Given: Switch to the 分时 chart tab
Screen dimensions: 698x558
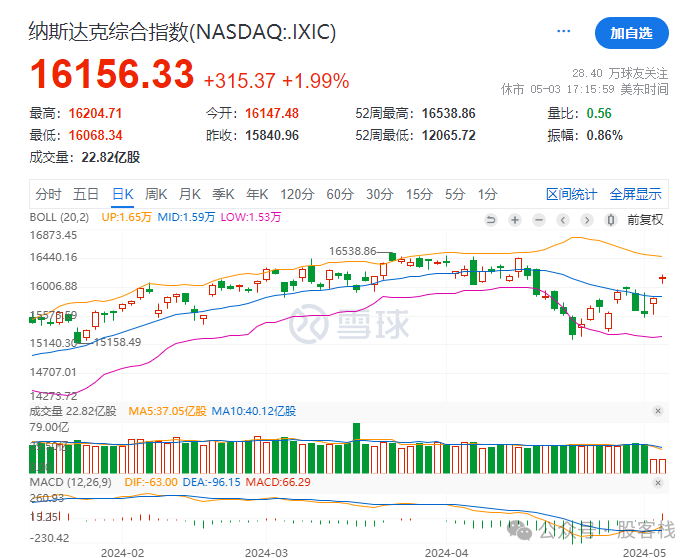Looking at the screenshot, I should point(48,194).
